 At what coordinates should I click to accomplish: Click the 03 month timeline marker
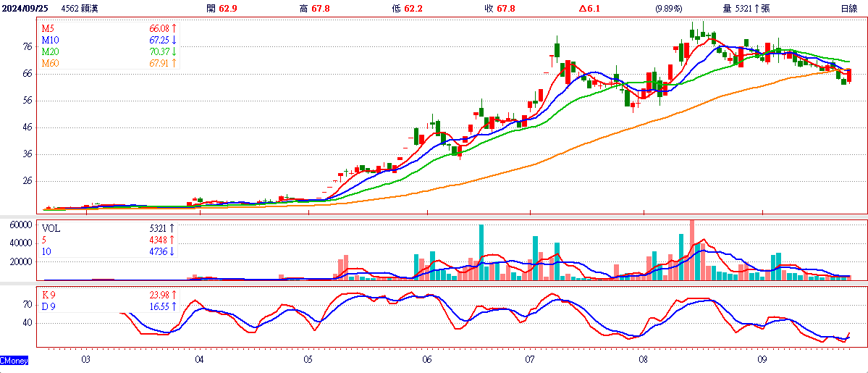85,360
